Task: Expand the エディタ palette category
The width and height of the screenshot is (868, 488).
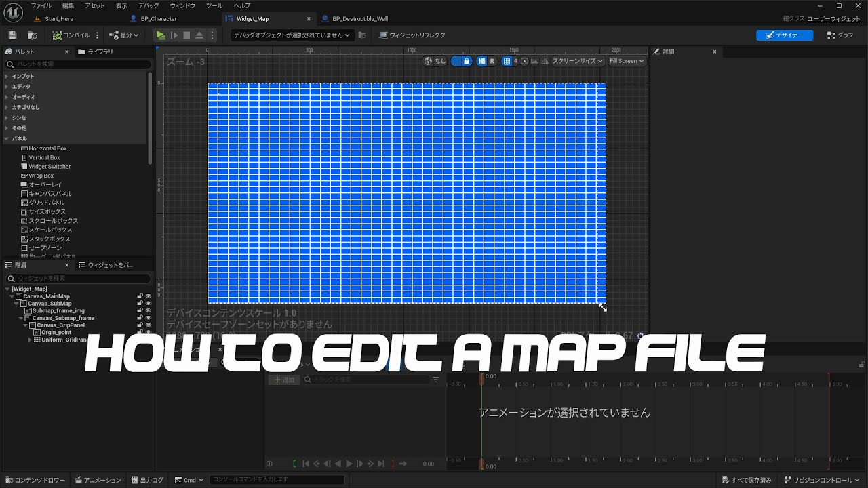Action: coord(7,87)
